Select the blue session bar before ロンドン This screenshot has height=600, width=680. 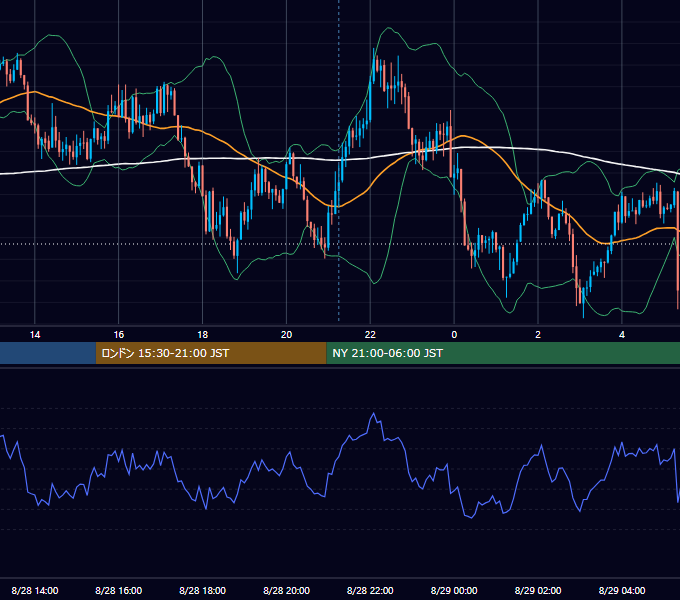point(48,353)
